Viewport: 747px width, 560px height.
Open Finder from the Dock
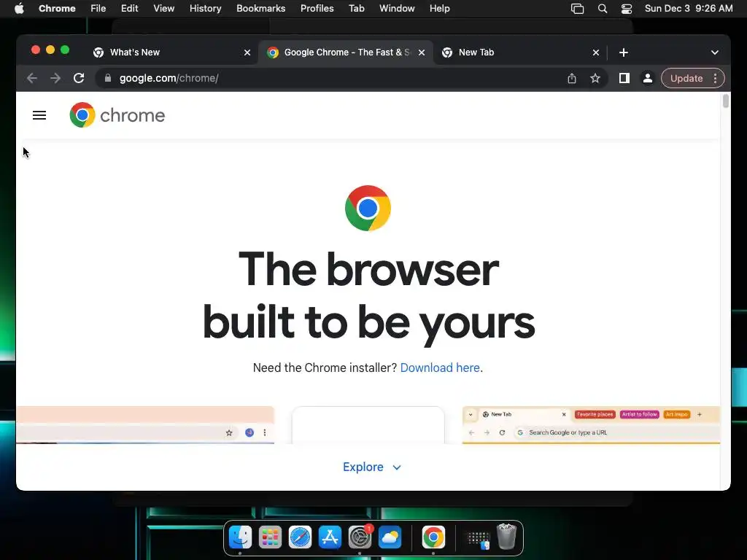pos(240,537)
